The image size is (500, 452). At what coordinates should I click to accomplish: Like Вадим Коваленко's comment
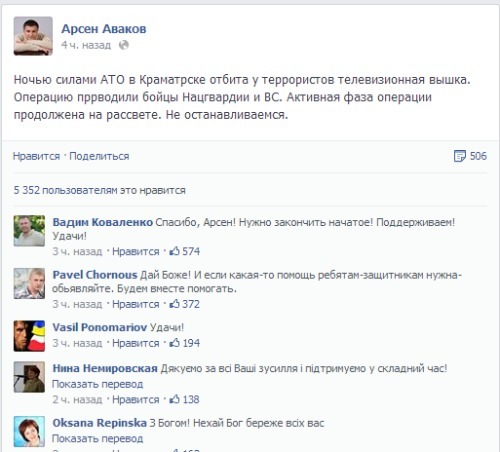coord(136,251)
